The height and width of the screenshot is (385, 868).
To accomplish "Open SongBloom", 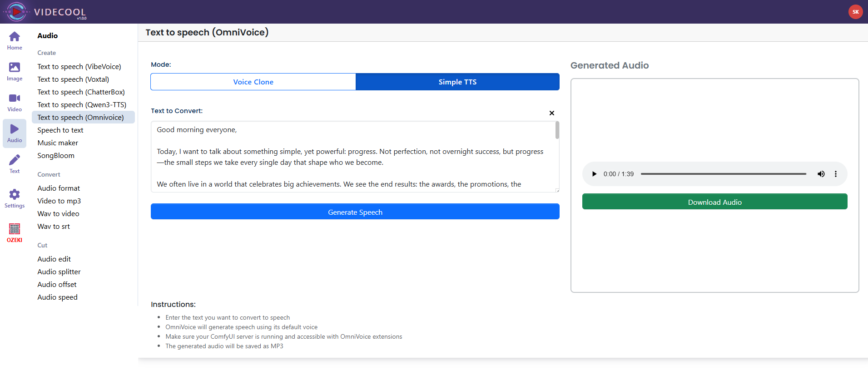I will [56, 155].
